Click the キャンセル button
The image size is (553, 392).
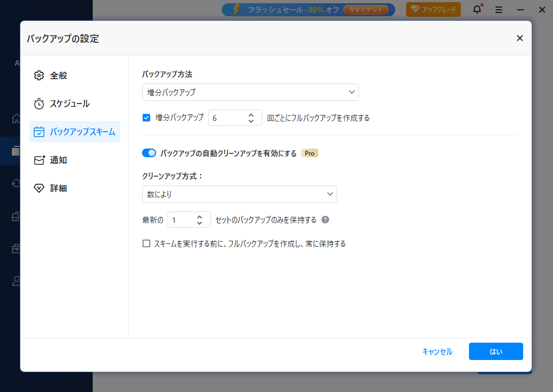tap(438, 351)
